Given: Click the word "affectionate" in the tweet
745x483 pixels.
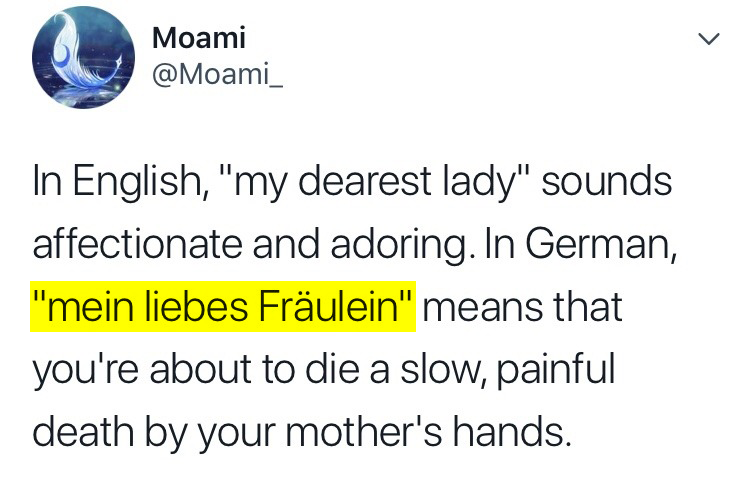Looking at the screenshot, I should click(137, 244).
